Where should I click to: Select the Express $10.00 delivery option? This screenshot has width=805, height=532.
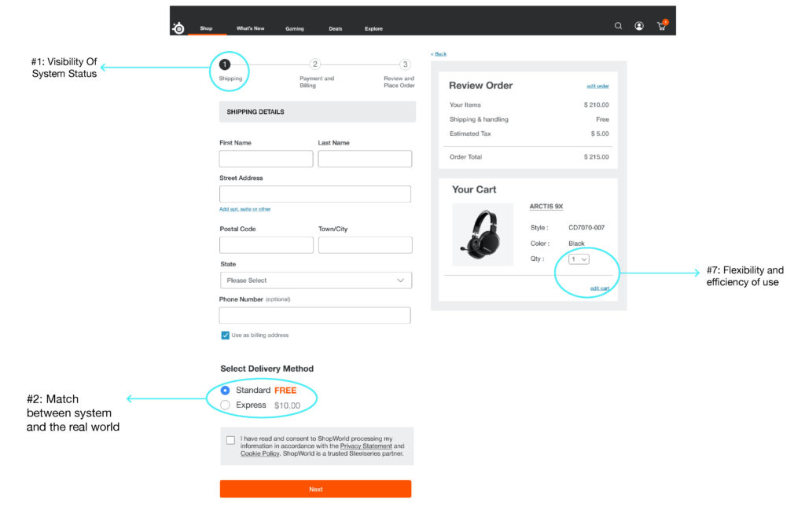[226, 405]
